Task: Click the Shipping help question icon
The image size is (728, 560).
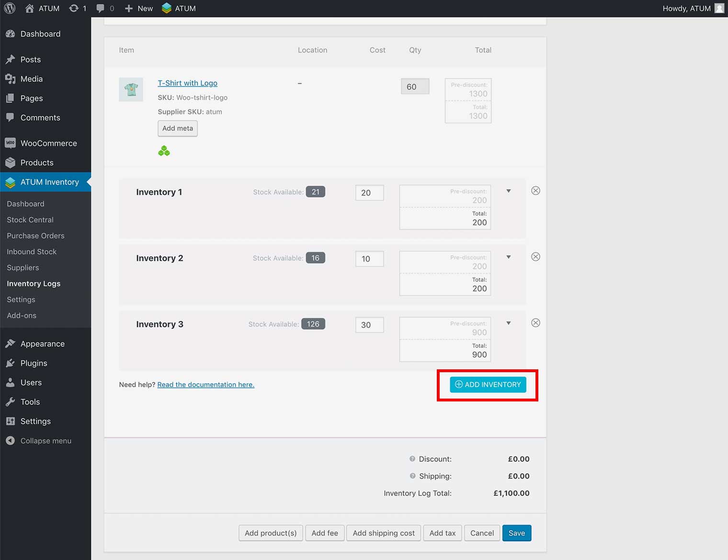Action: point(412,476)
